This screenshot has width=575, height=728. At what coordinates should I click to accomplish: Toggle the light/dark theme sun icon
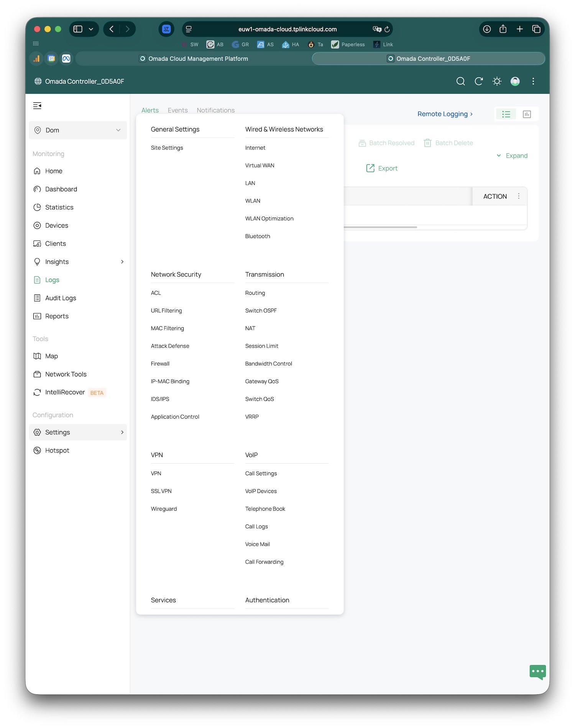497,81
